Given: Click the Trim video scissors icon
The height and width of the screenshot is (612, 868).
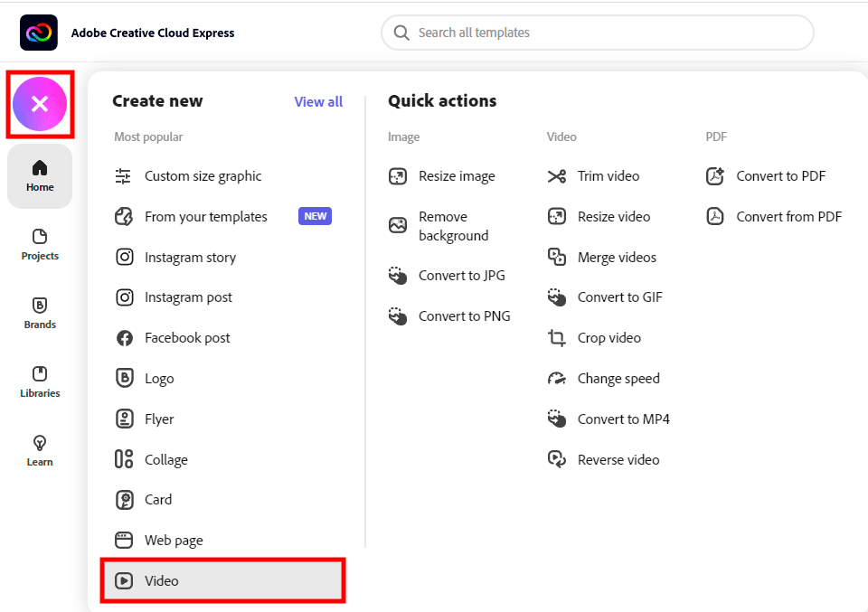Looking at the screenshot, I should 557,176.
